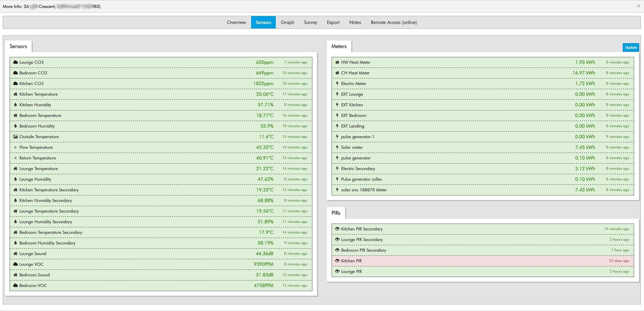The height and width of the screenshot is (311, 644).
Task: Click the lightning bolt icon beside Solar meter
Action: pyautogui.click(x=337, y=147)
